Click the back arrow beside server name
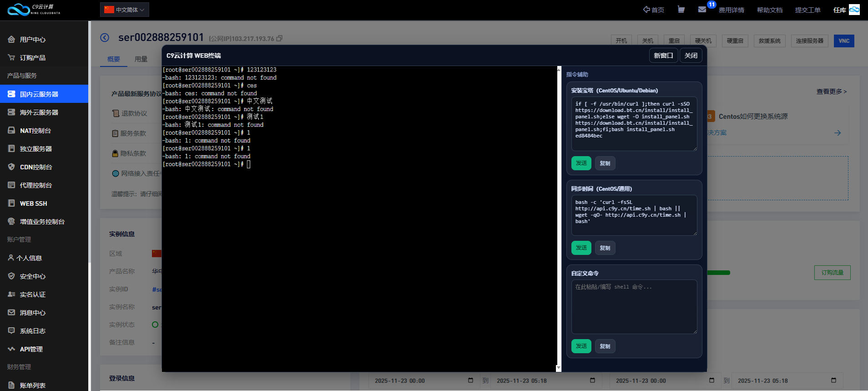868x391 pixels. (x=105, y=37)
